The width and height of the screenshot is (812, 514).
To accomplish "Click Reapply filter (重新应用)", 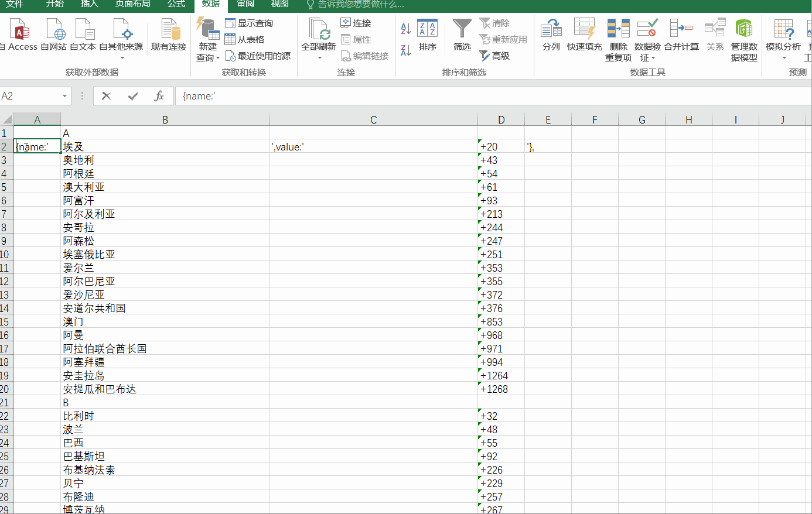I will click(x=503, y=39).
